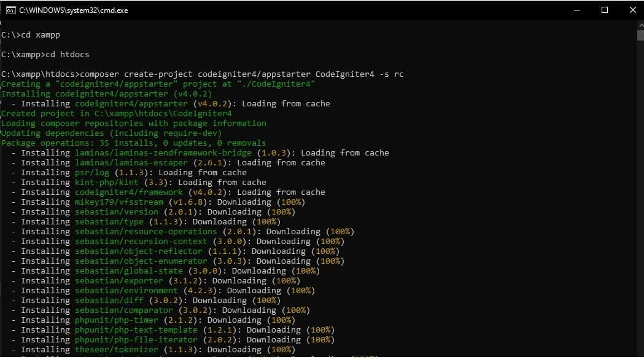Open the cmd.exe system menu icon
The image size is (644, 359).
(10, 10)
